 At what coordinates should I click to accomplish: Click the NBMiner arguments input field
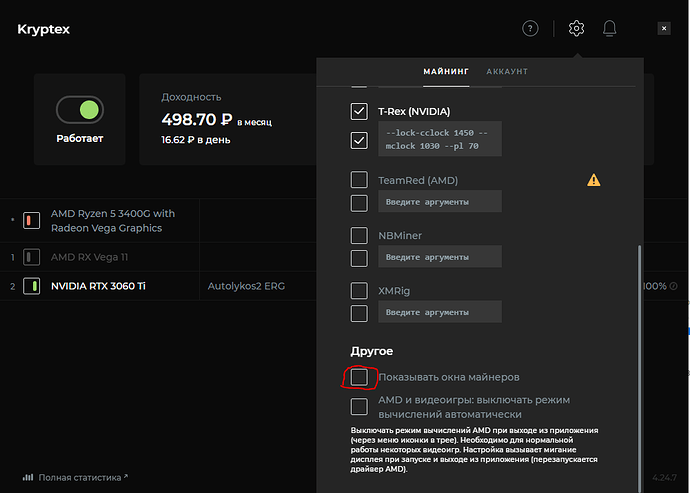(x=440, y=257)
